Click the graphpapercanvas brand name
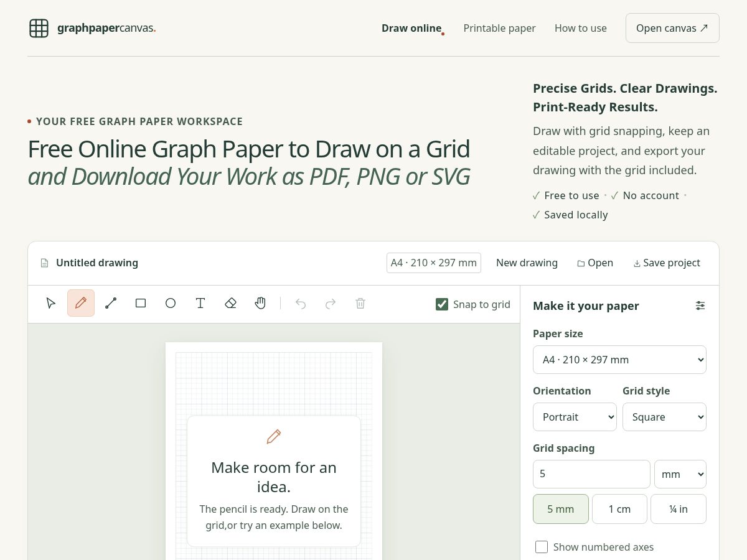 pos(106,28)
